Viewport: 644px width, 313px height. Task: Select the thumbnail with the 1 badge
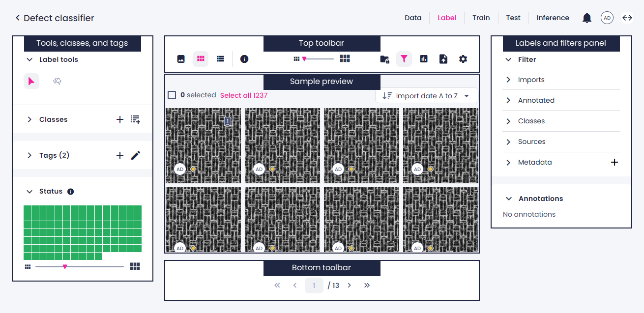click(203, 146)
